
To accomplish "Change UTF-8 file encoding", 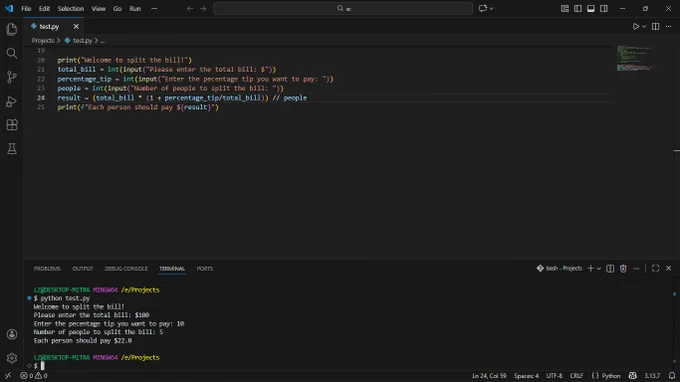I will [554, 375].
